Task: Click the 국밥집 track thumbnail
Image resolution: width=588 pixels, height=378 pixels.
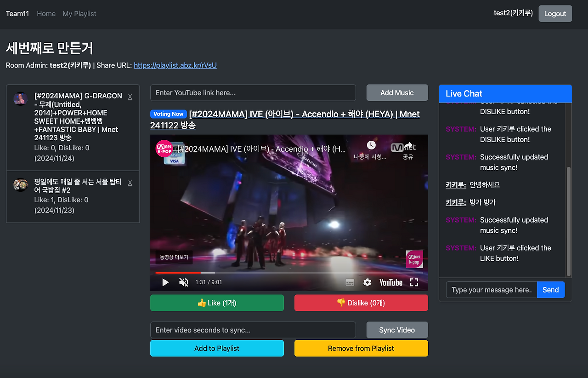Action: (20, 185)
